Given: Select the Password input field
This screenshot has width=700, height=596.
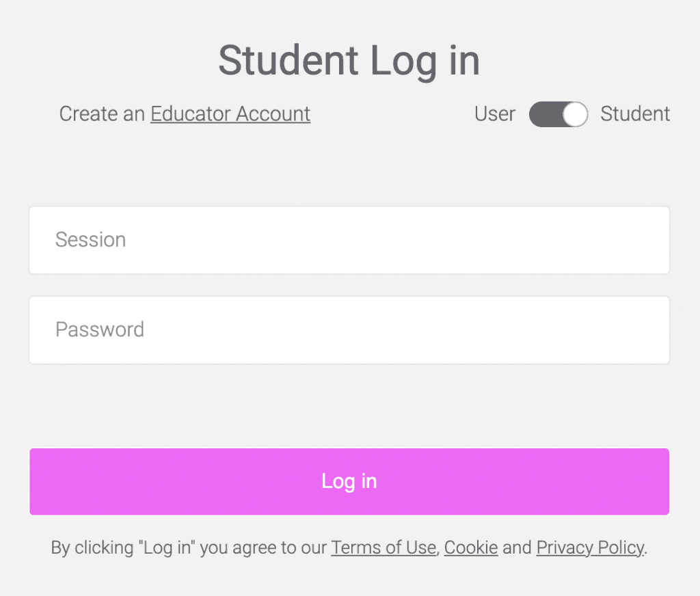Looking at the screenshot, I should [349, 330].
